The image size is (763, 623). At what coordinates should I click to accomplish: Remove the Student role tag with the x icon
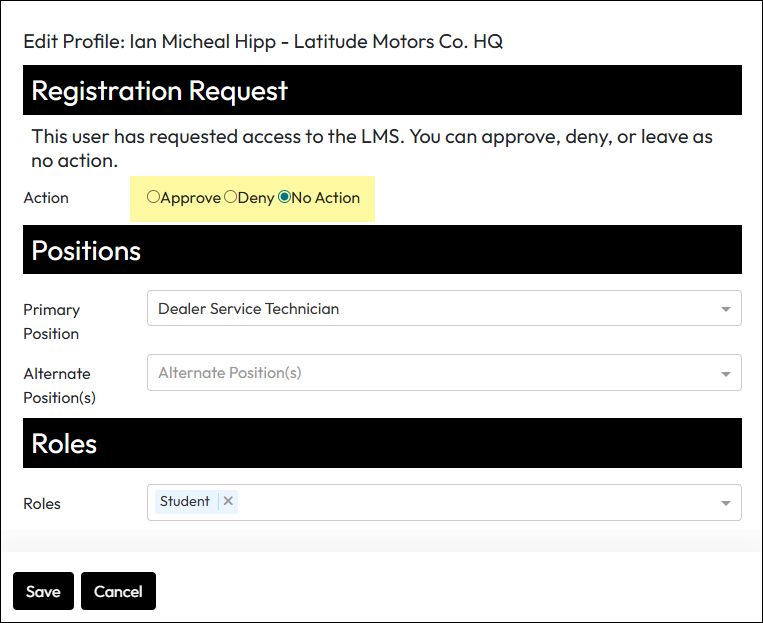point(228,501)
